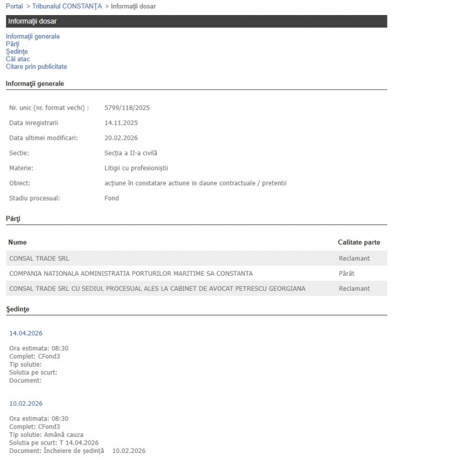This screenshot has width=476, height=463.
Task: Click the Pârât role cell
Action: click(346, 274)
